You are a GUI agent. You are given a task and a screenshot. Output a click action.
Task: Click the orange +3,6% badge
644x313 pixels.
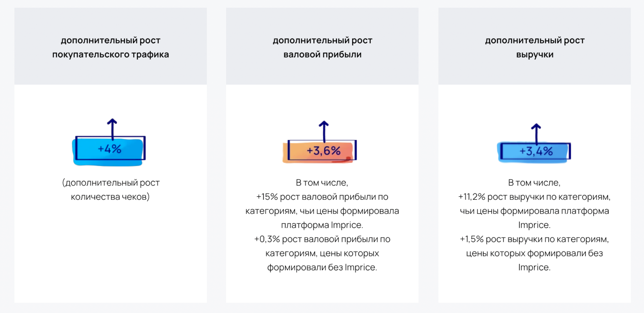pos(320,151)
